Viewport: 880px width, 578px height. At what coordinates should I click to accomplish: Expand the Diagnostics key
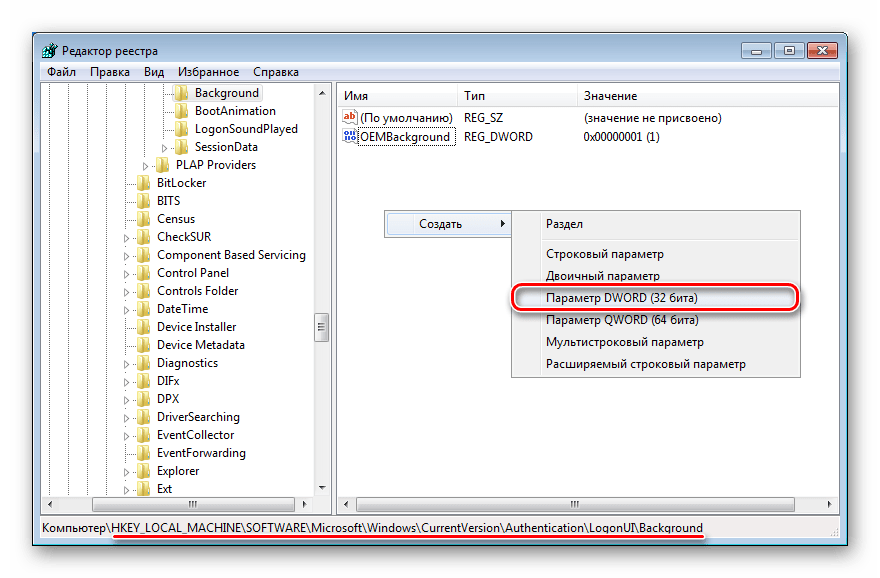(x=127, y=364)
